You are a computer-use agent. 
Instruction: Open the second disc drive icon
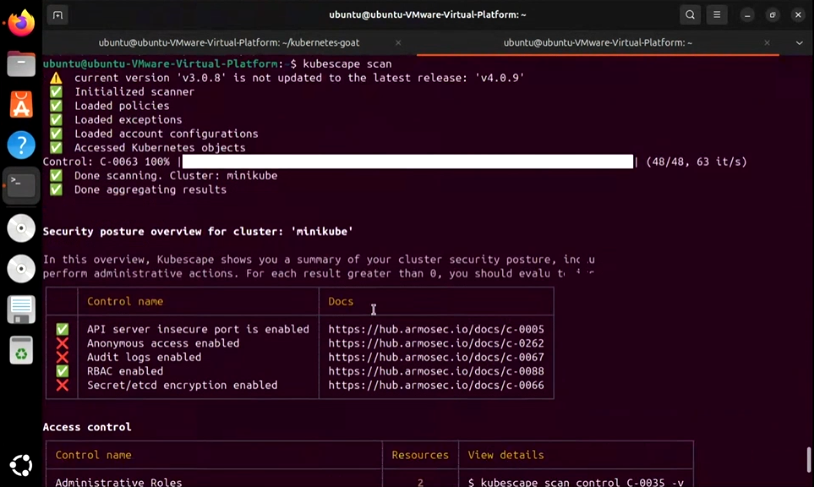21,268
